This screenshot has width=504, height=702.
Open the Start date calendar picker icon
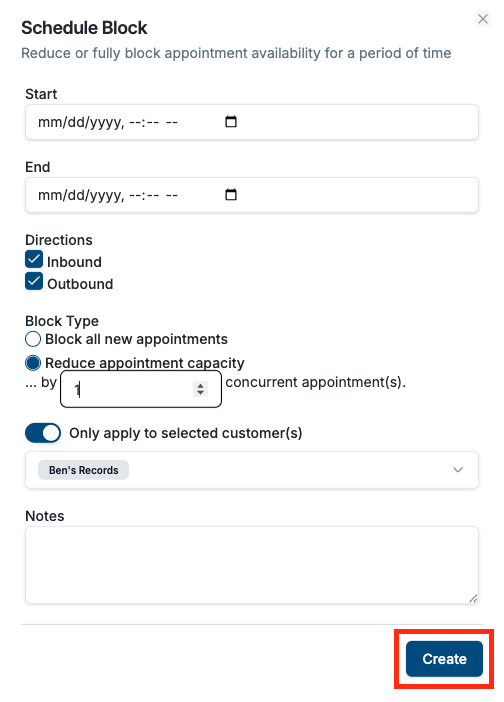pos(231,122)
